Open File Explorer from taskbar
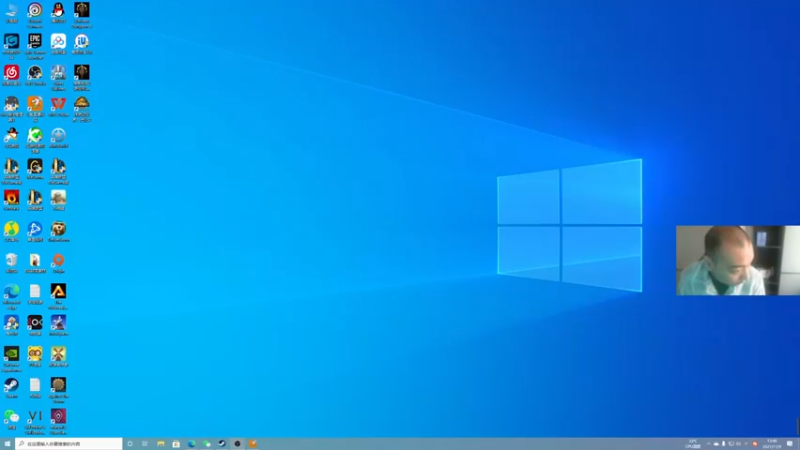 click(161, 444)
